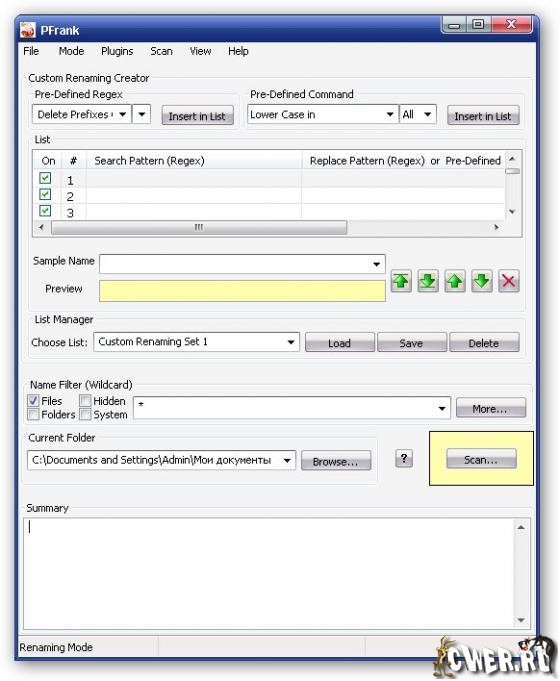Click the Scan... button
Image resolution: width=560 pixels, height=681 pixels.
click(x=481, y=459)
